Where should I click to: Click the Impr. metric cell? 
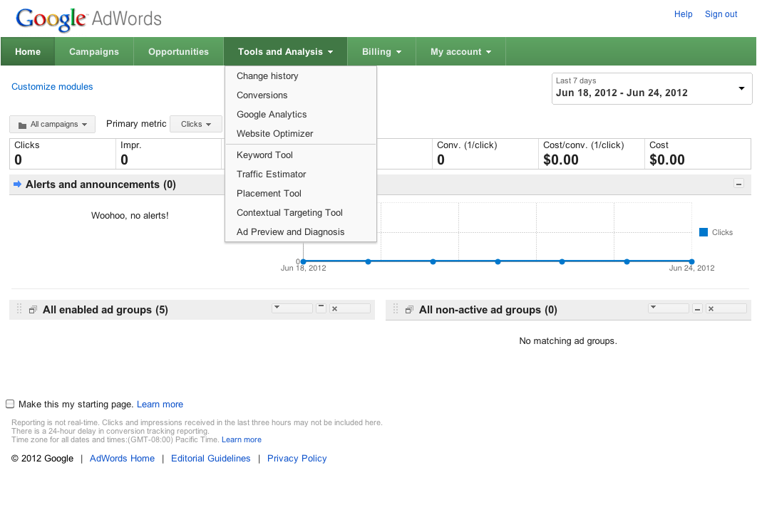click(168, 154)
